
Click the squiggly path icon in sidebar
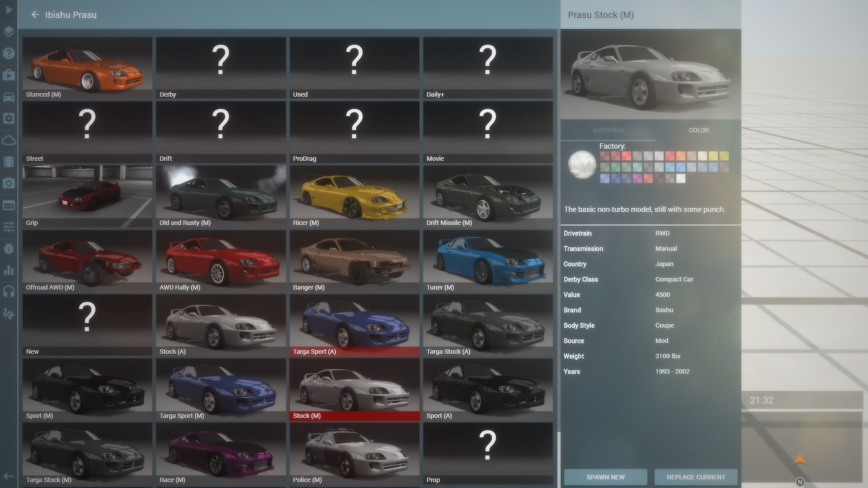point(9,314)
